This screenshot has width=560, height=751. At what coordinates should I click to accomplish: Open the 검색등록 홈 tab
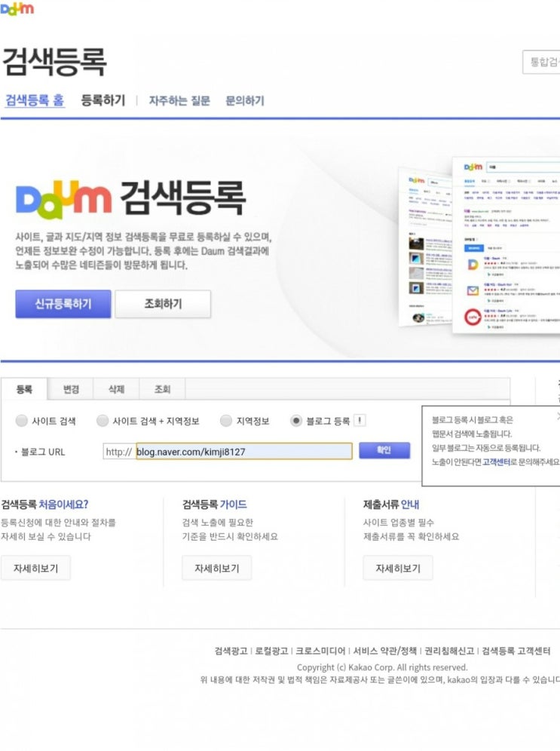[35, 100]
